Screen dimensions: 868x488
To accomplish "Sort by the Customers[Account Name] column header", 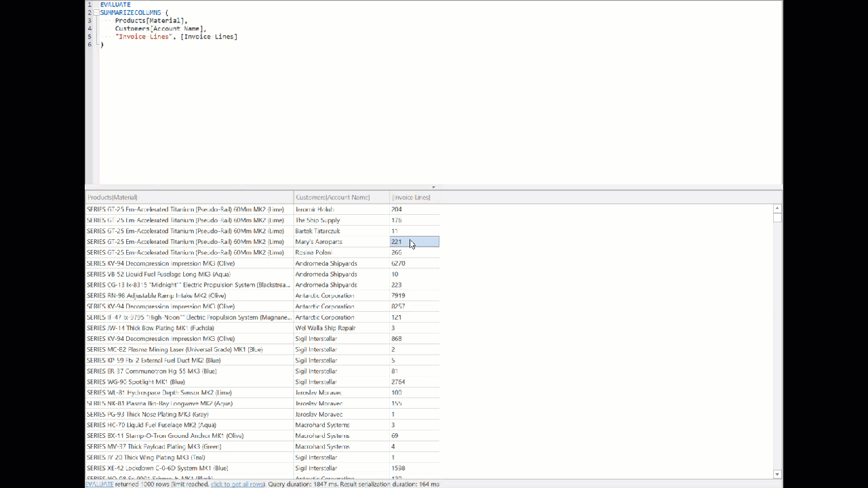I will pos(332,197).
